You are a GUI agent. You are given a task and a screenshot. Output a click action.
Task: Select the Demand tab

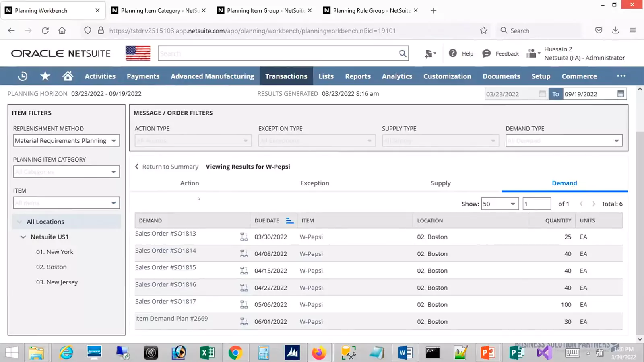click(x=564, y=183)
